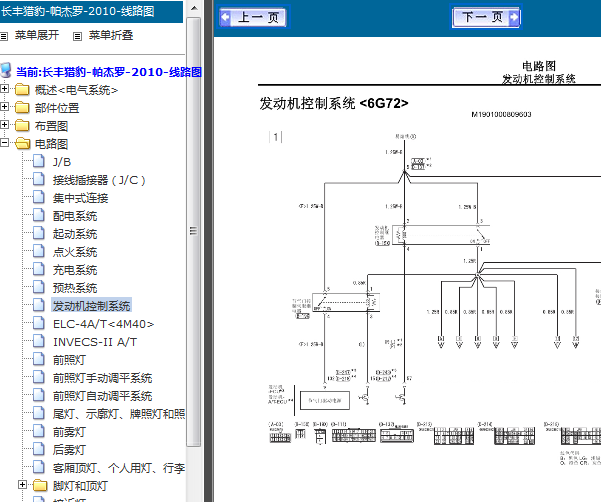Open the 前雾灯 page
Viewport: 601px width, 502px height.
[x=69, y=432]
